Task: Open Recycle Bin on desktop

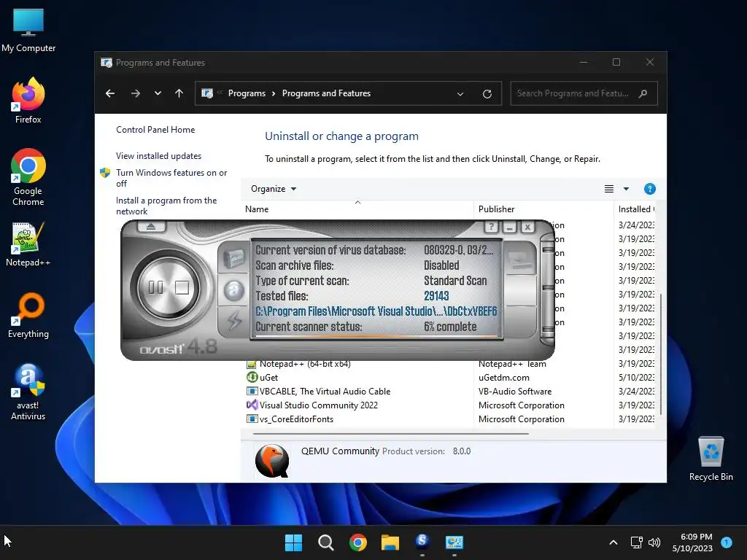Action: click(711, 459)
